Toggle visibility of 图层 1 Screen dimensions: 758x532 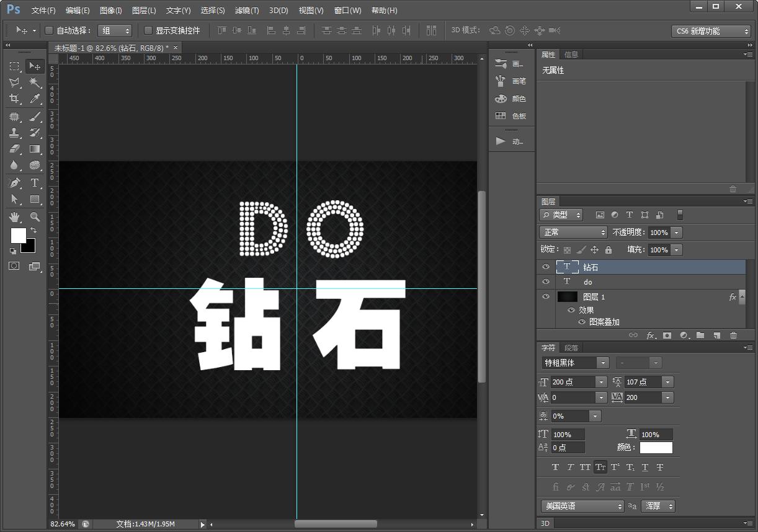(545, 296)
